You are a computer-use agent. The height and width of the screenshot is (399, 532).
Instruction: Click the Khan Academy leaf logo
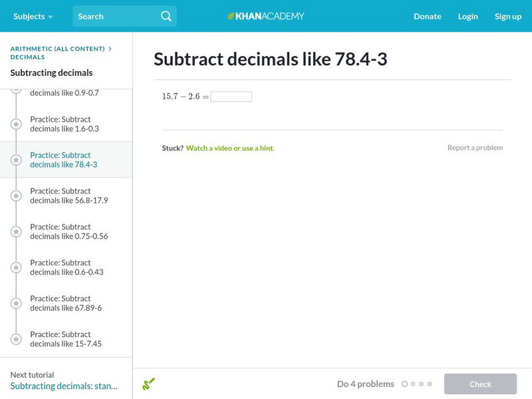(x=231, y=16)
